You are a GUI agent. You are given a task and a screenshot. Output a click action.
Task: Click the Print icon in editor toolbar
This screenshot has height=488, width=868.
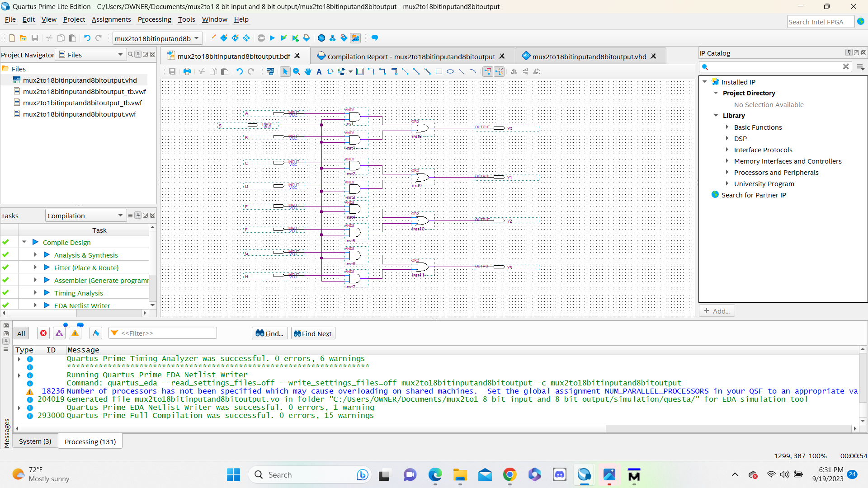click(187, 71)
